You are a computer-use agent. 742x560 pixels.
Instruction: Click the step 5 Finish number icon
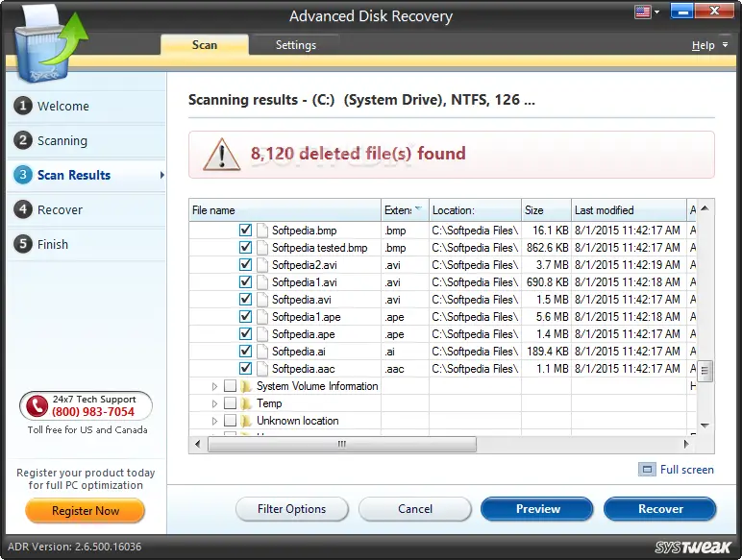[23, 244]
